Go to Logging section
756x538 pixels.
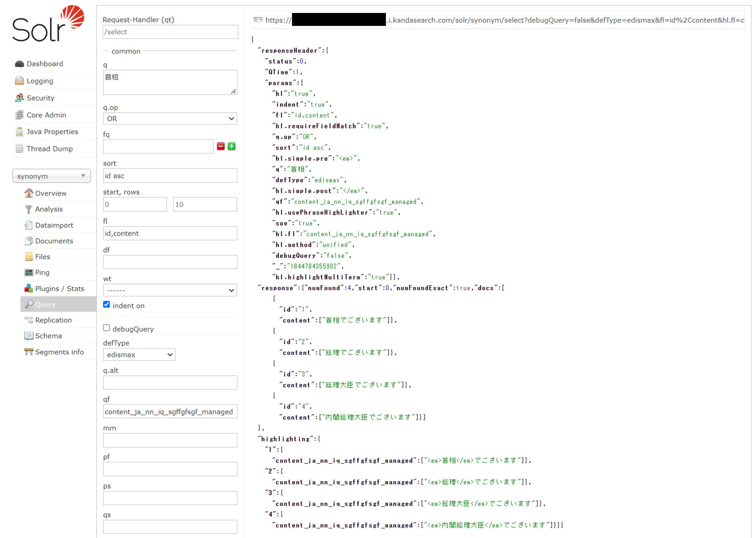[40, 81]
